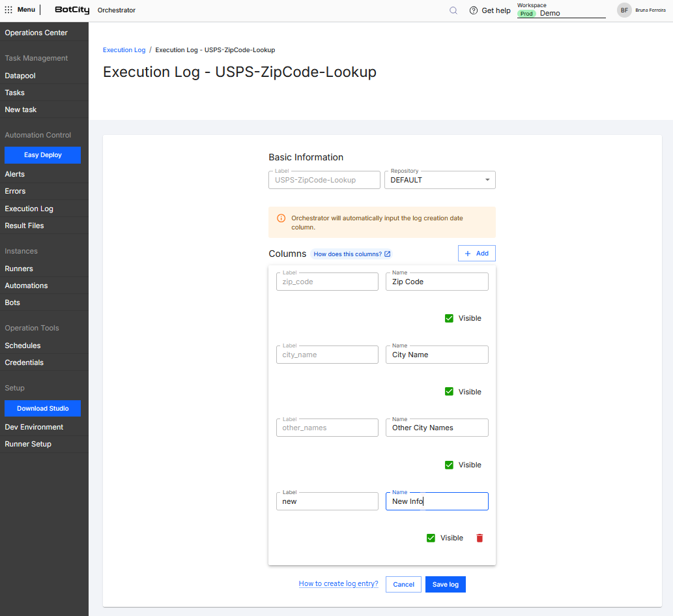Viewport: 673px width, 616px height.
Task: Click the other_names label field
Action: 327,428
